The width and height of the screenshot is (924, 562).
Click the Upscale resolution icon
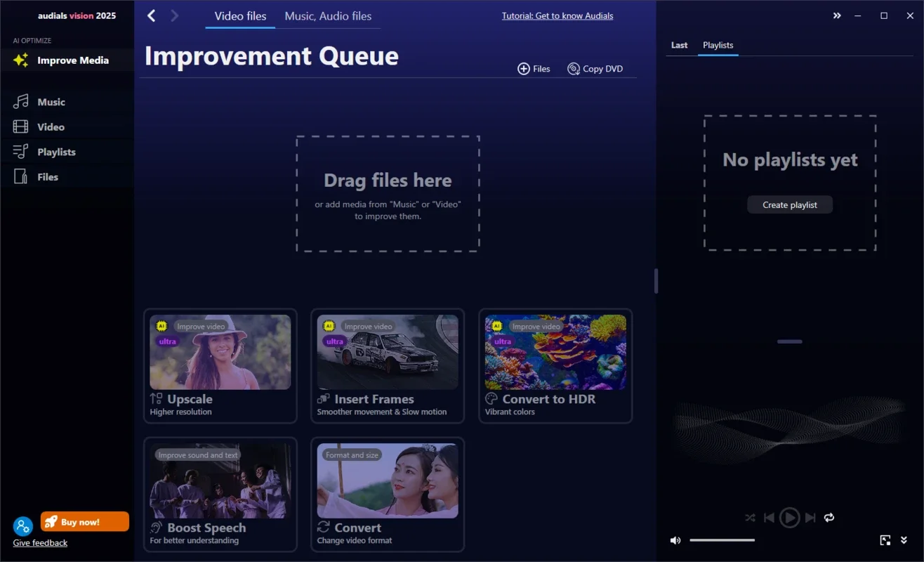[157, 399]
